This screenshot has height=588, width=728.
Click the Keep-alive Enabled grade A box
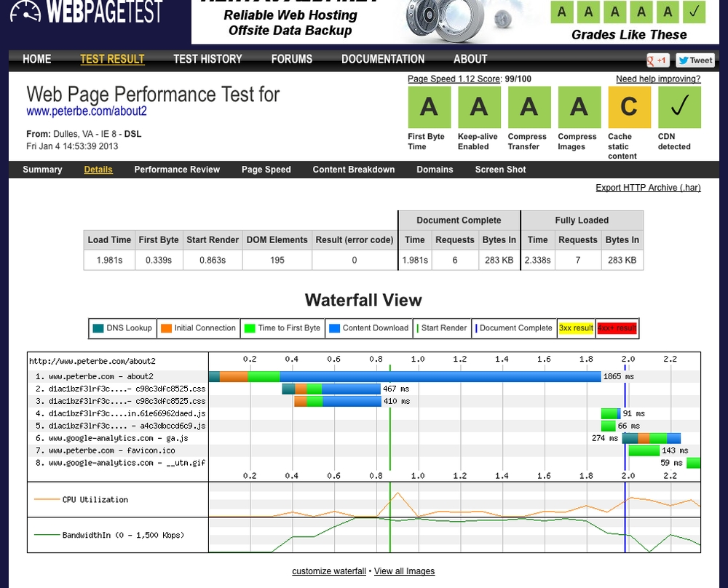pos(478,108)
